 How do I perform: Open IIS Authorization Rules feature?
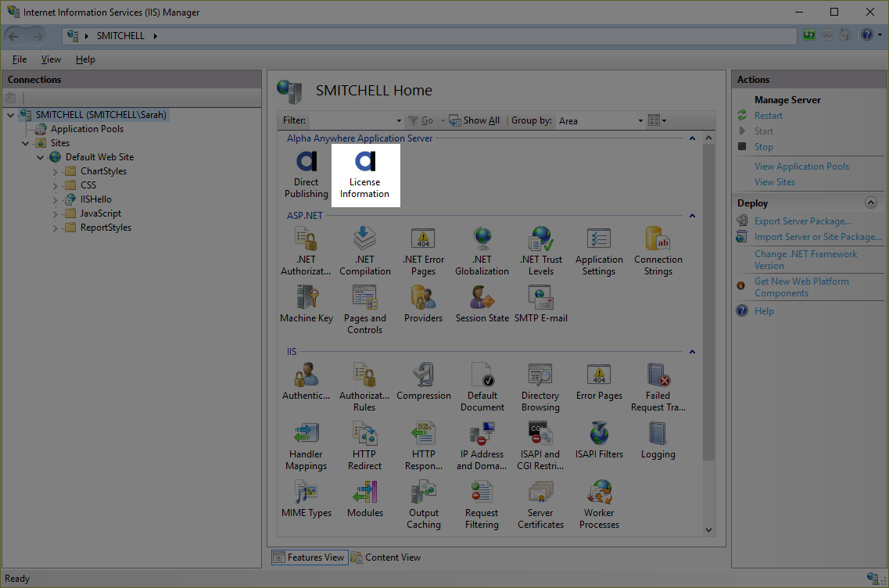coord(365,387)
